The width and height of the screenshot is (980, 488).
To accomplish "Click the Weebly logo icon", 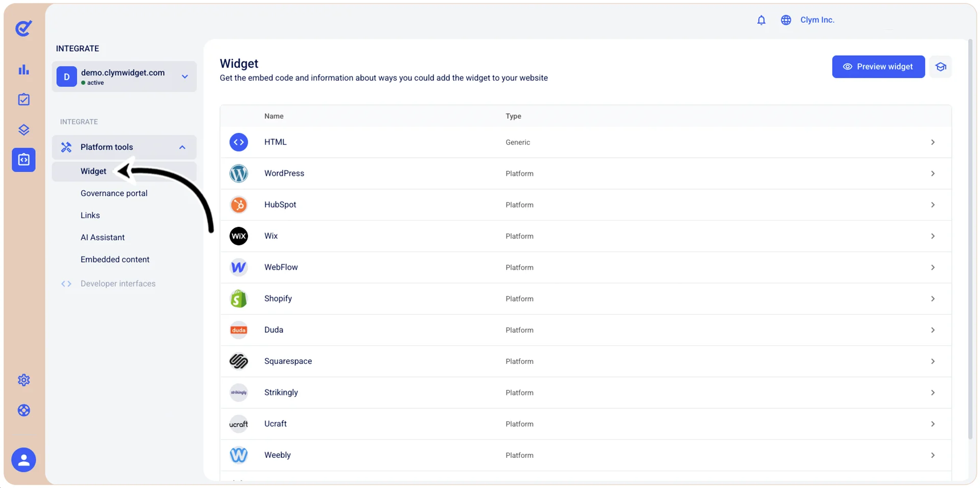I will 239,455.
